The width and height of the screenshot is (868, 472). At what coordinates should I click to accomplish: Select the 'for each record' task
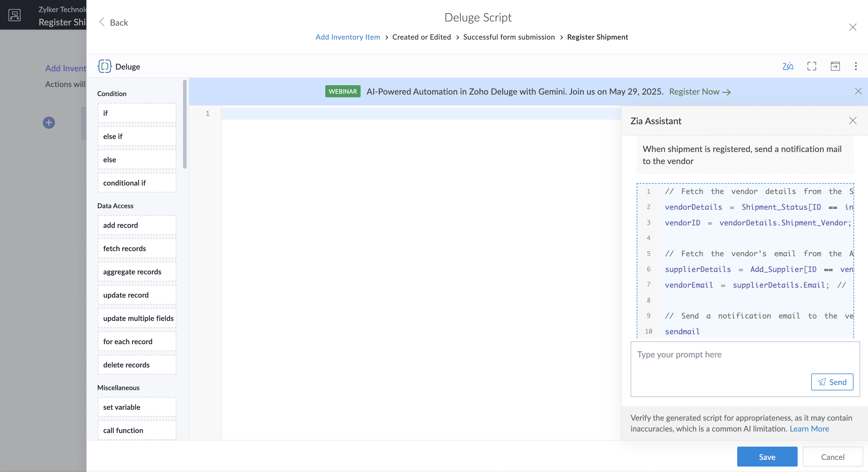click(x=137, y=341)
